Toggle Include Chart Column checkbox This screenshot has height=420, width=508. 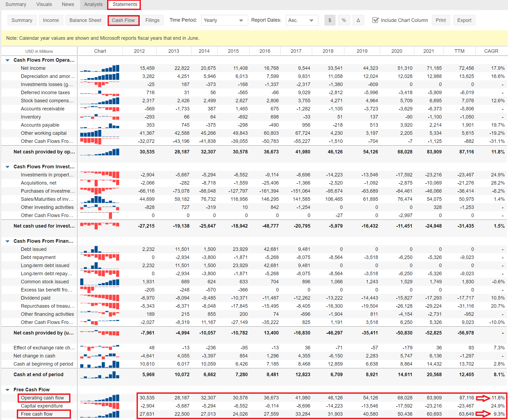[375, 20]
